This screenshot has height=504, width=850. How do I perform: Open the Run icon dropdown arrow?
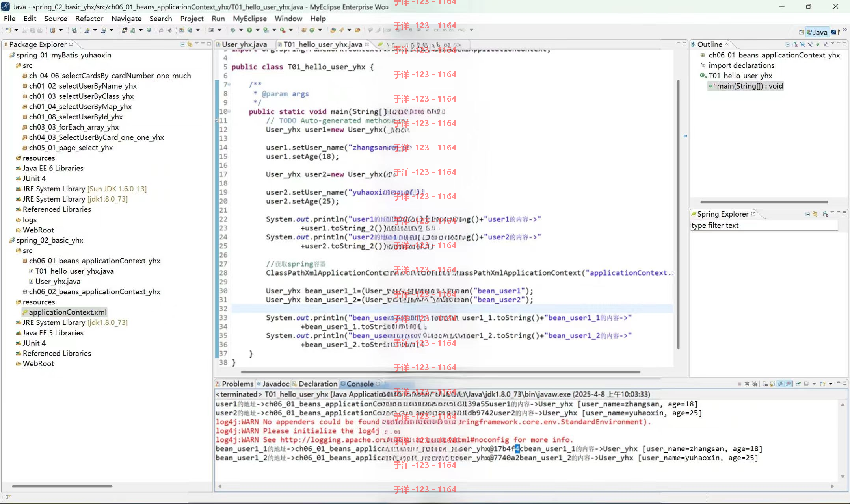point(257,30)
